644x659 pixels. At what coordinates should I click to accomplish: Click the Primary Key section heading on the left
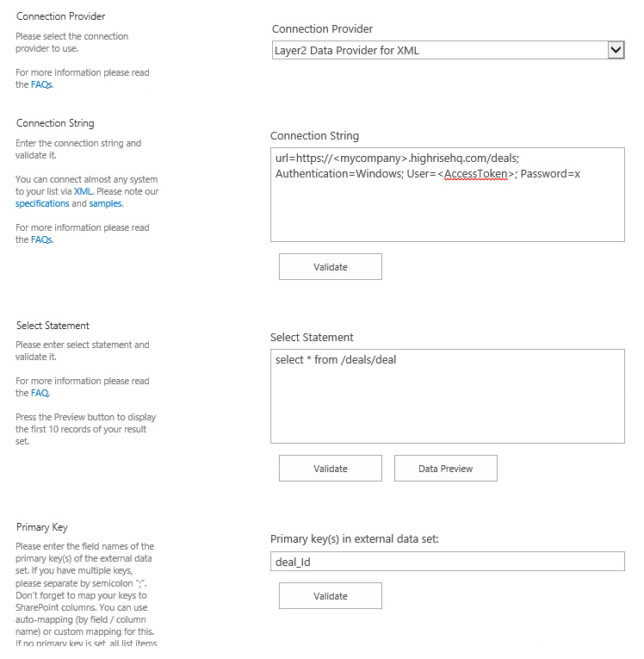tap(42, 527)
